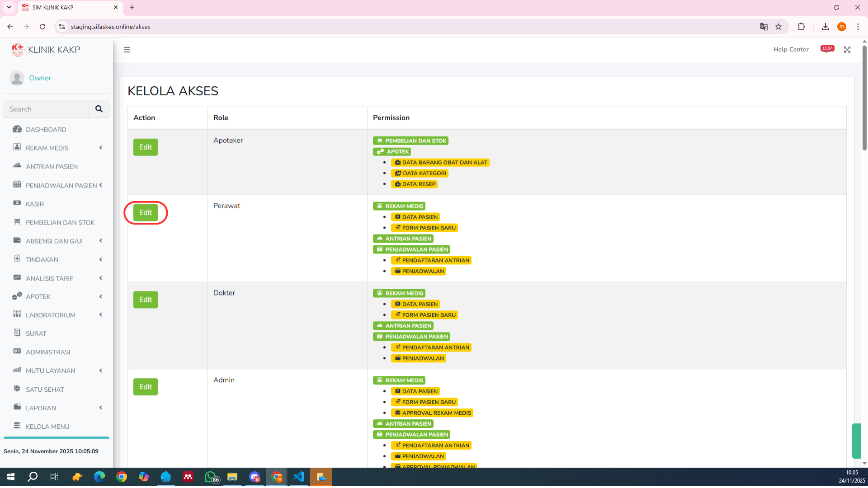Click the search magnifier icon in sidebar
This screenshot has height=488, width=868.
click(x=99, y=109)
